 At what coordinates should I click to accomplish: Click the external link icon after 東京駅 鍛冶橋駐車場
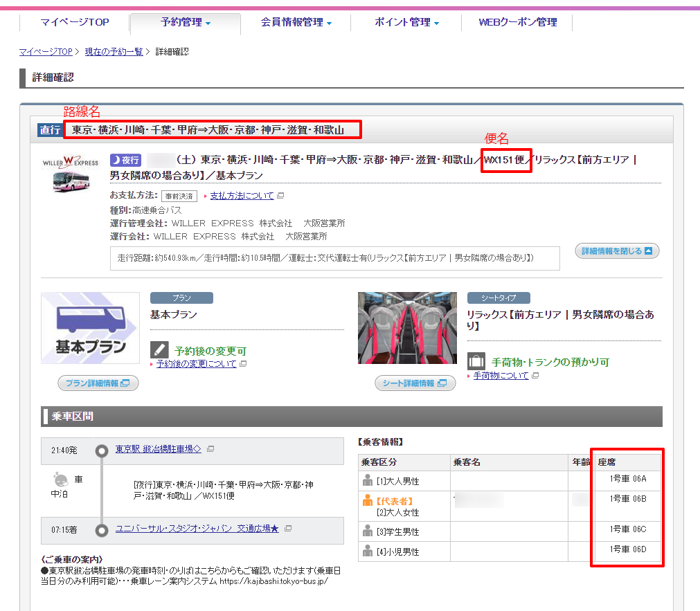(210, 449)
